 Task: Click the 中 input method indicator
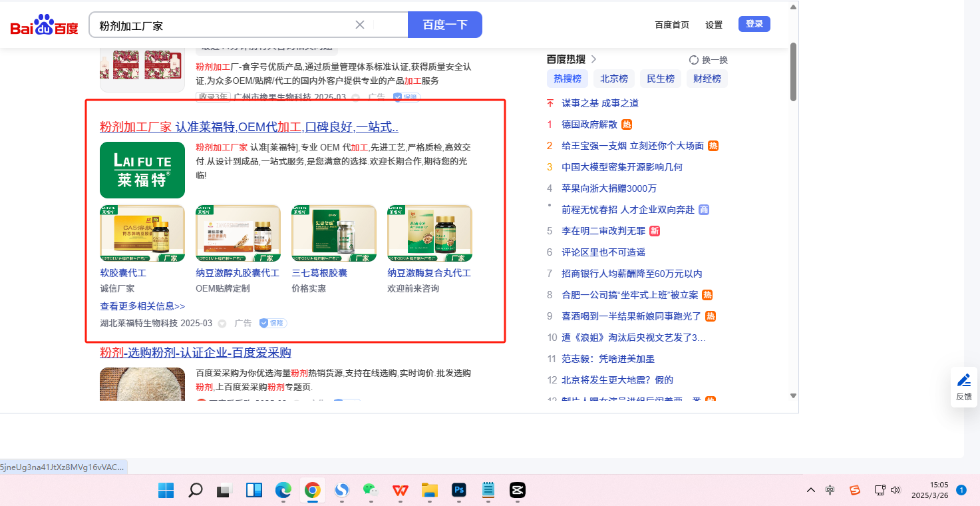(830, 491)
